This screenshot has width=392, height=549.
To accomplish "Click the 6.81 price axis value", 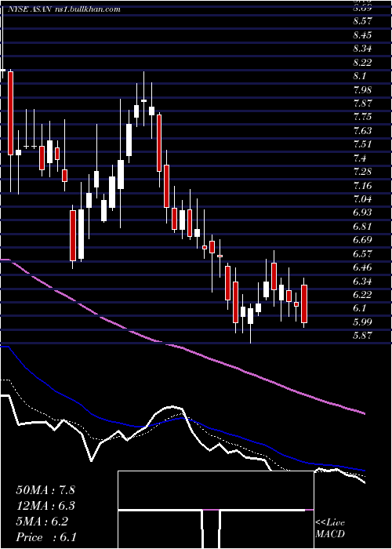I will pos(362,227).
